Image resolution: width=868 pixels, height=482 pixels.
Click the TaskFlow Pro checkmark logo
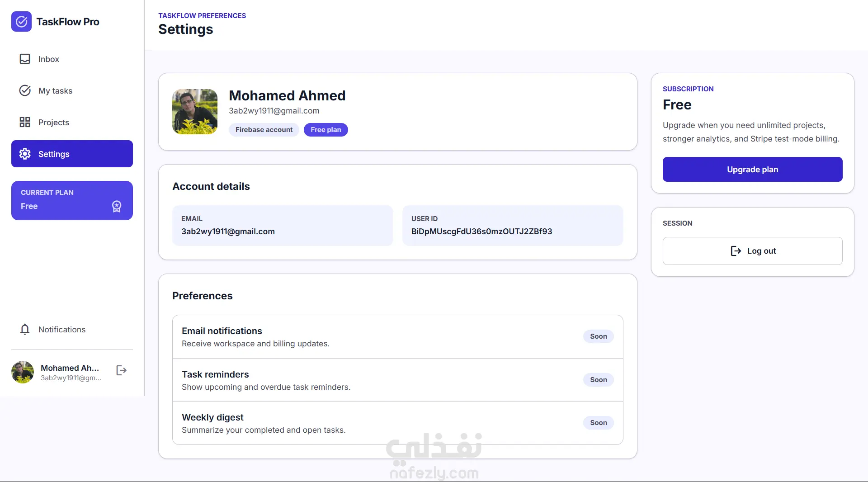(x=21, y=22)
